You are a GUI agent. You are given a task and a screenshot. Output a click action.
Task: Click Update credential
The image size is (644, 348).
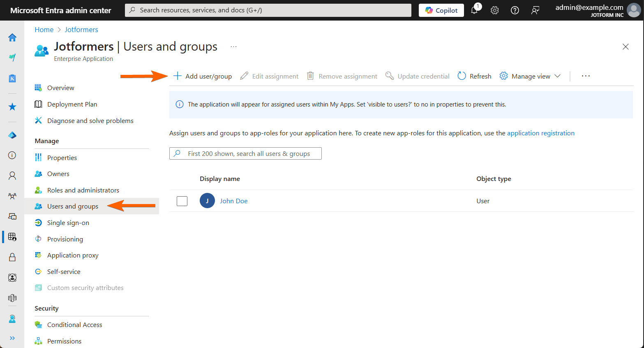417,76
